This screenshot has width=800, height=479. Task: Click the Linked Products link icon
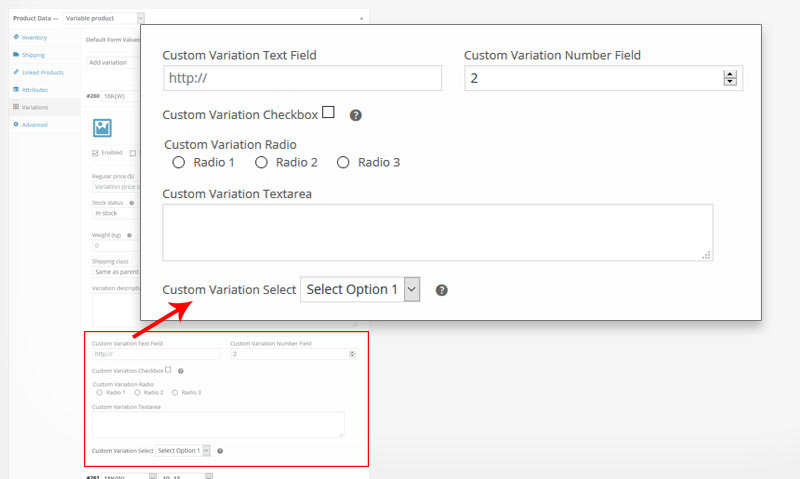pyautogui.click(x=16, y=72)
